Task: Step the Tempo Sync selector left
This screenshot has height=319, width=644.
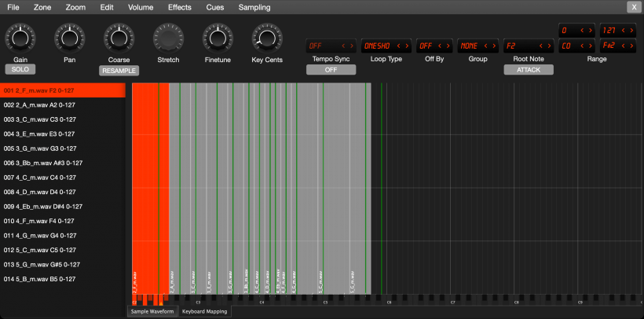Action: point(344,46)
